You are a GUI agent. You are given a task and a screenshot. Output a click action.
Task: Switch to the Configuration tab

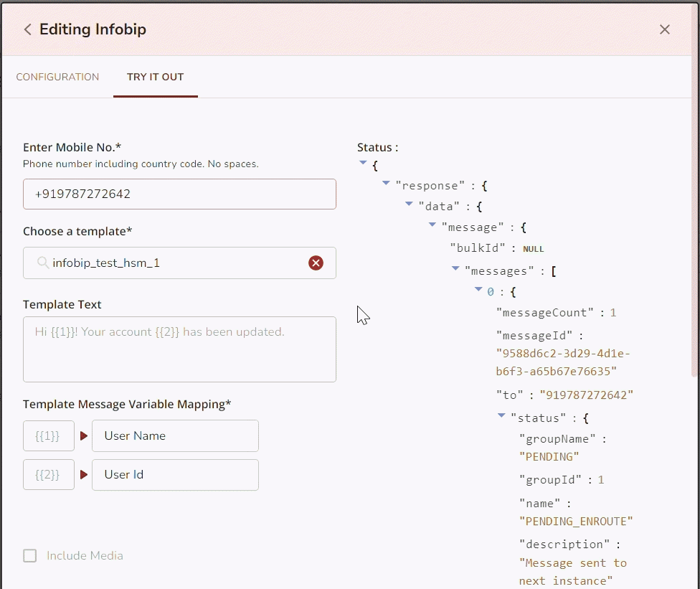tap(57, 77)
